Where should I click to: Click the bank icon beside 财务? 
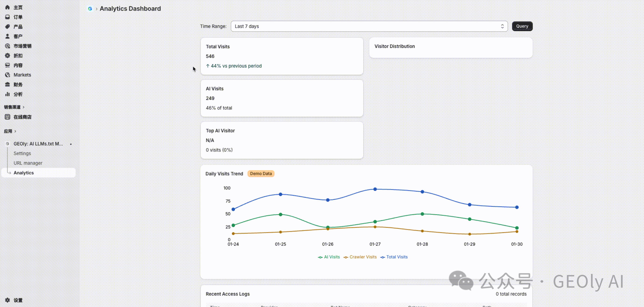[7, 85]
